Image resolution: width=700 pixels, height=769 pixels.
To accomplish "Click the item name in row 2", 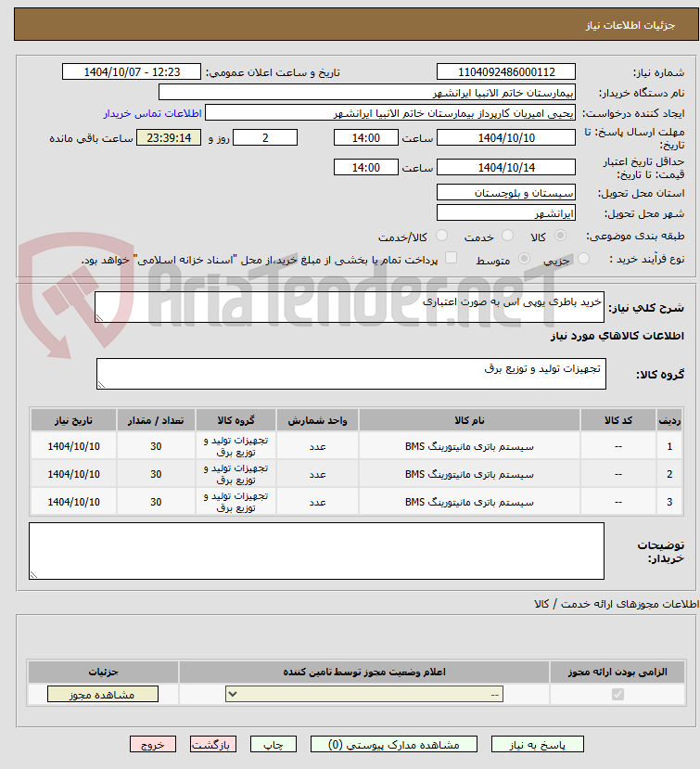I will (470, 475).
